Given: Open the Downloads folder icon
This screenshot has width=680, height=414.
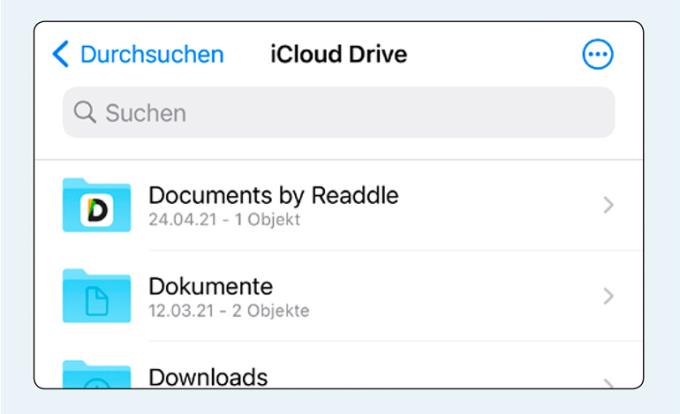Looking at the screenshot, I should [97, 374].
